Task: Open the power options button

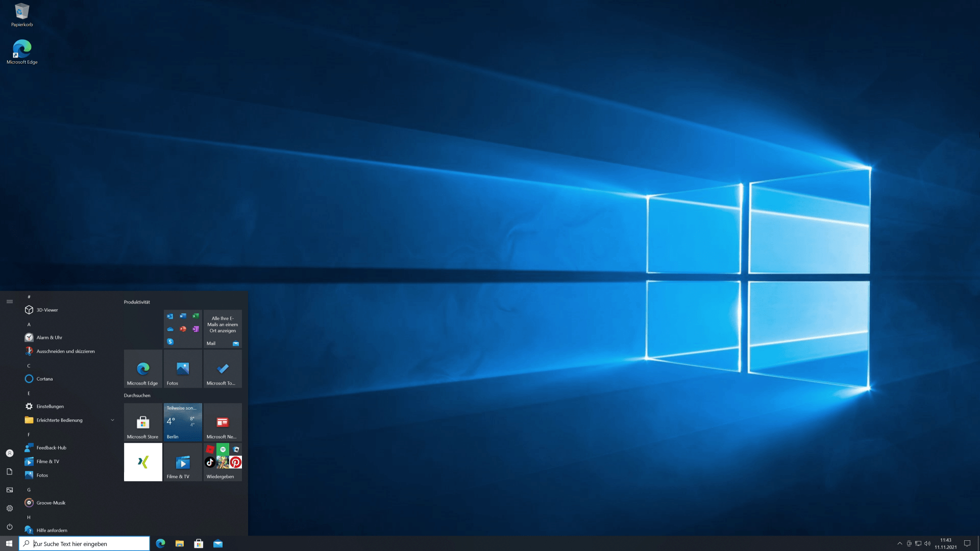Action: click(x=10, y=527)
